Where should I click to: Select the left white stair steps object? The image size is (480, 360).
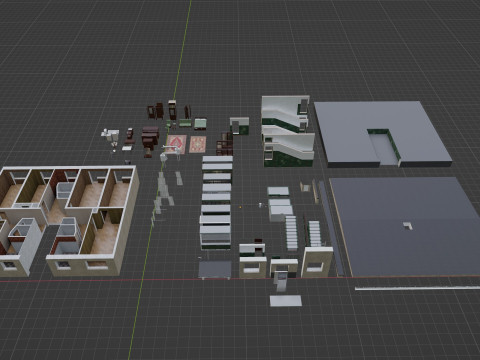tap(291, 233)
